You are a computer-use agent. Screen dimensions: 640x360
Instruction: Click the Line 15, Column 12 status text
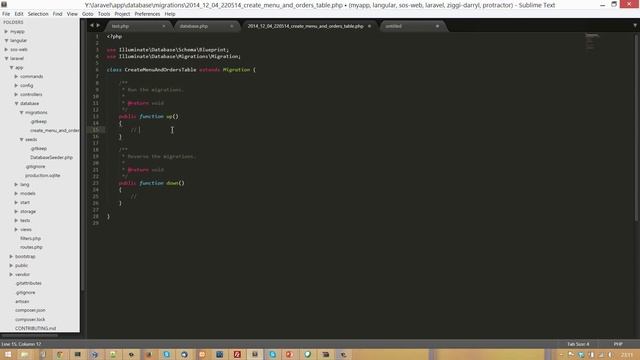[21, 344]
